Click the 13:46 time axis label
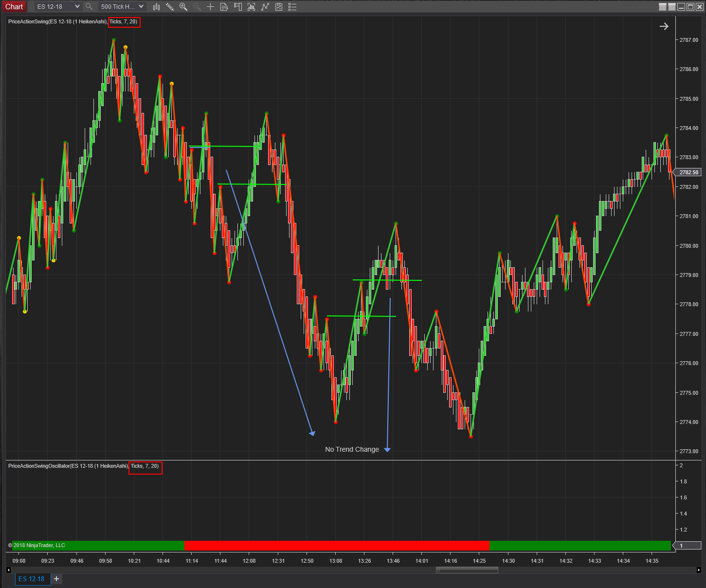 tap(393, 561)
